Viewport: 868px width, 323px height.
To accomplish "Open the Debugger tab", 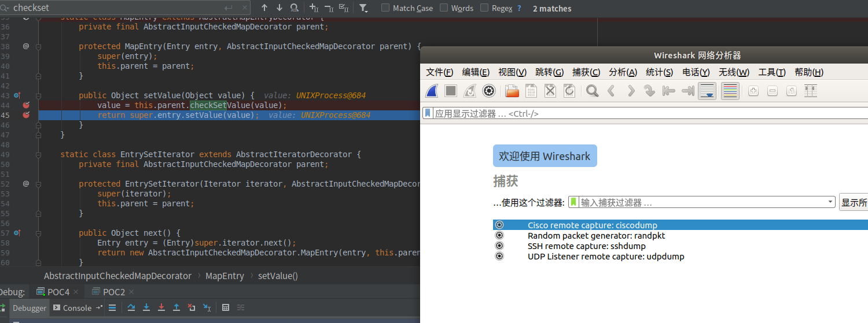I will point(29,308).
